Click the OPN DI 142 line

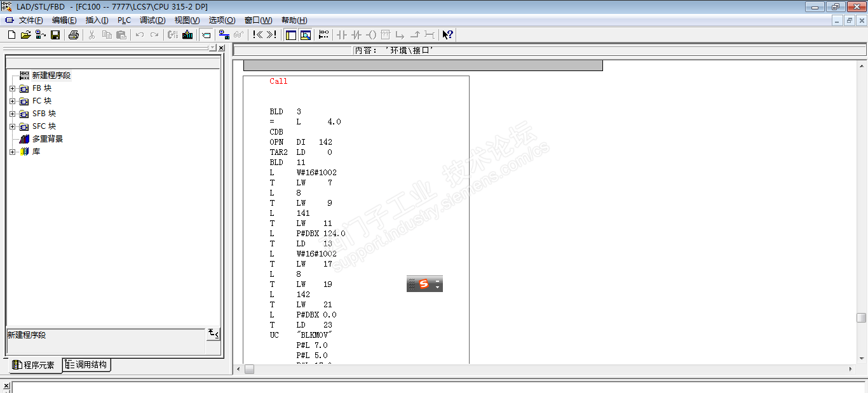[x=301, y=142]
